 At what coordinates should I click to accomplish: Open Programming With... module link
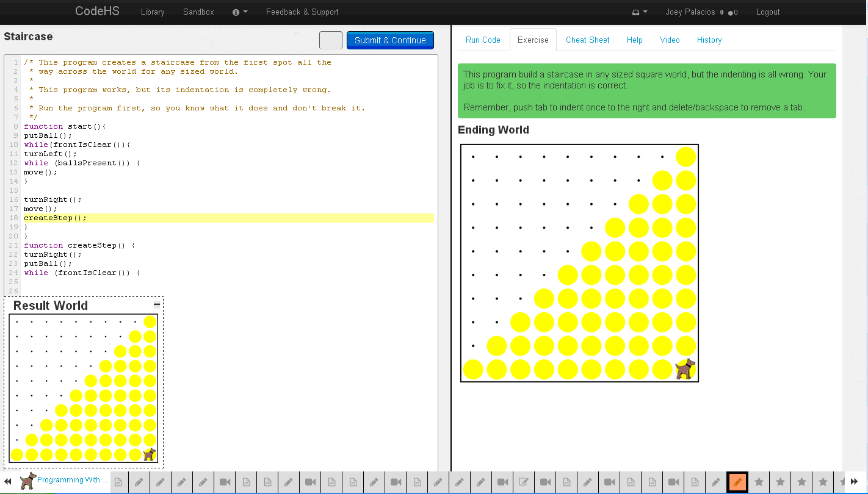click(72, 480)
